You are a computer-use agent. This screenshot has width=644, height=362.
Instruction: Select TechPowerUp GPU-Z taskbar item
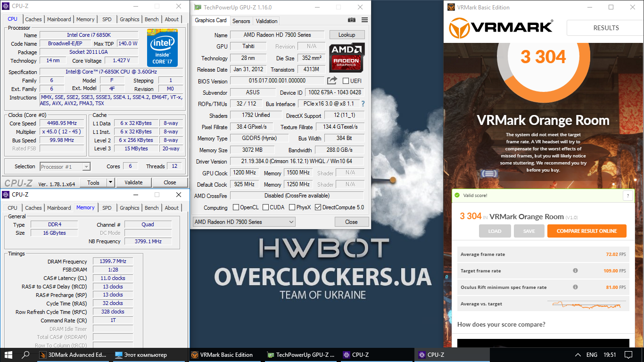click(x=302, y=355)
